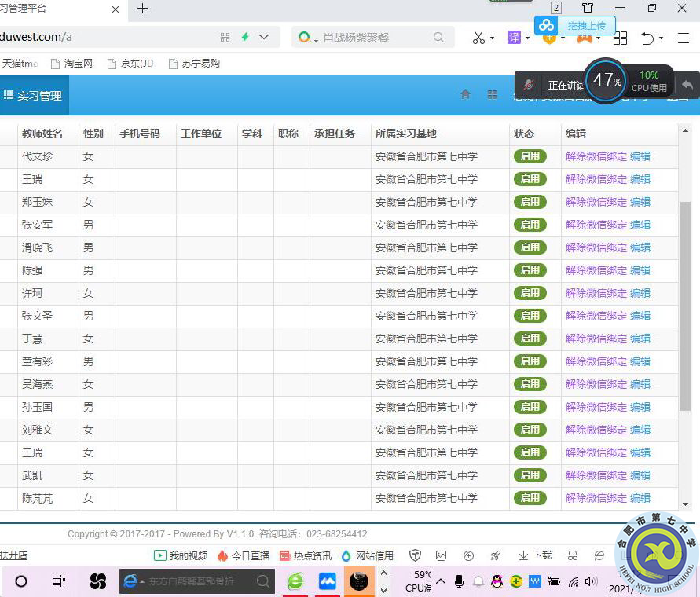
Task: Click the home icon in the blue header
Action: coord(465,95)
